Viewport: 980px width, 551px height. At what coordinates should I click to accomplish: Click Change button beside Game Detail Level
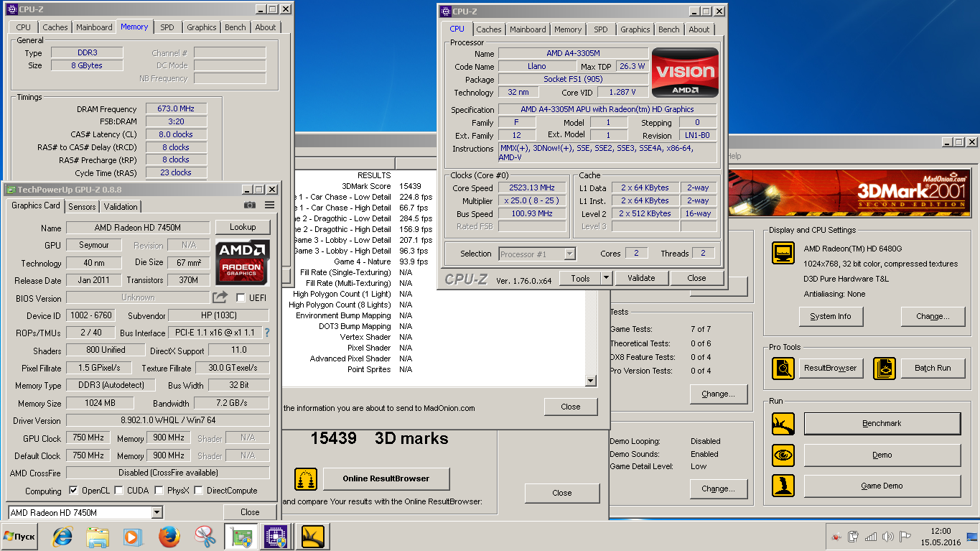718,489
